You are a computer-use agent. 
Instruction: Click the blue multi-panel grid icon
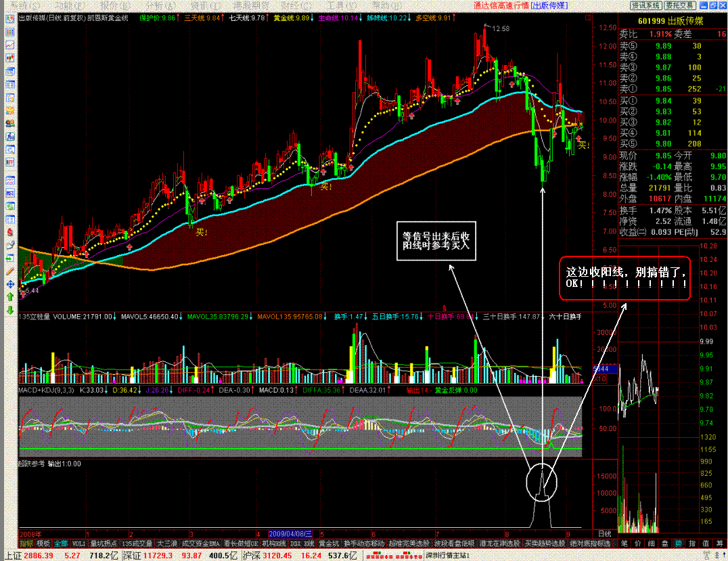(x=9, y=219)
